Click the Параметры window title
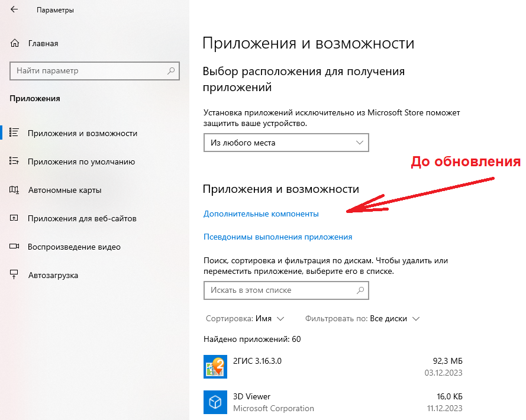This screenshot has height=420, width=526. pos(55,10)
